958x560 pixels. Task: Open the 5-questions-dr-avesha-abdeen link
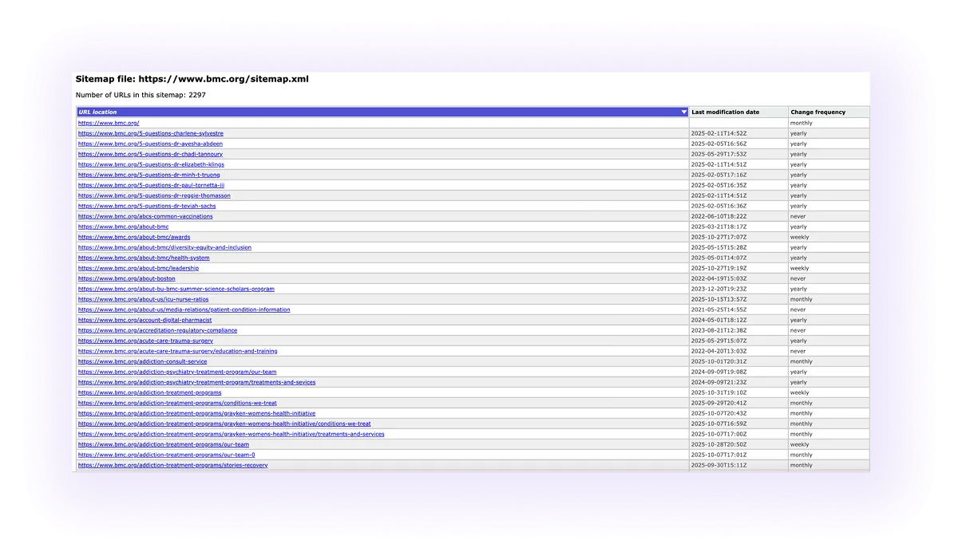149,144
